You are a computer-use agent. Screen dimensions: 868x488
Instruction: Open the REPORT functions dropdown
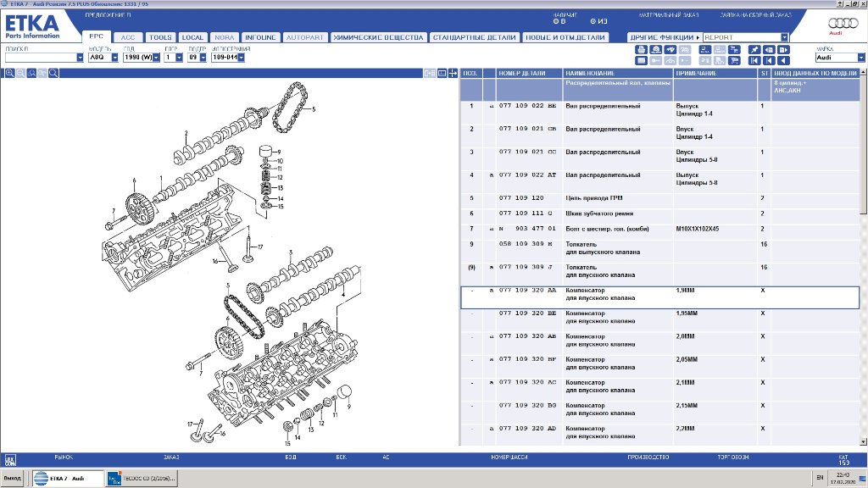(x=784, y=37)
